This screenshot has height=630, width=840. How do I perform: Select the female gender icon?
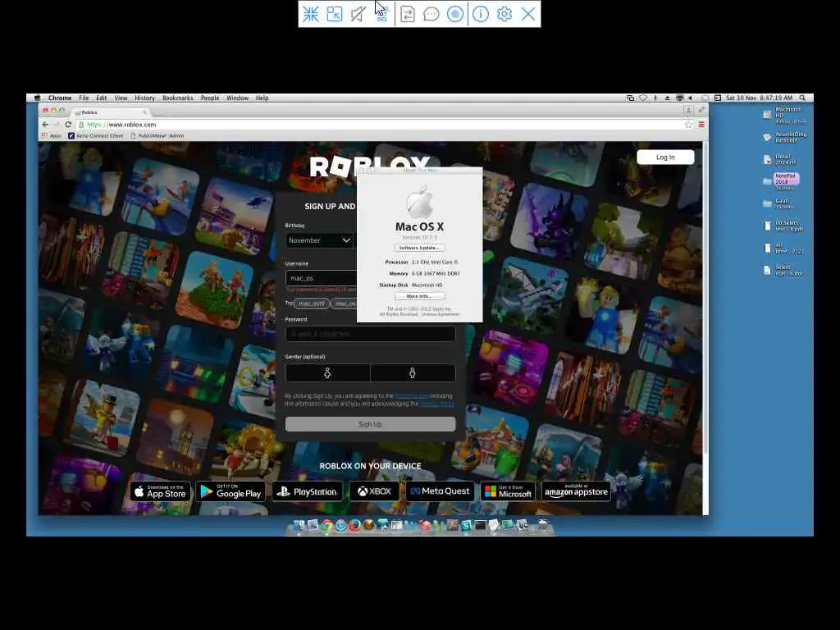[x=327, y=373]
